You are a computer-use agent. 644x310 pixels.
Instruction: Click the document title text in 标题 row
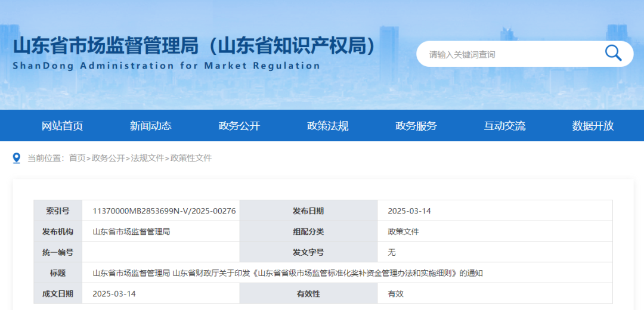tap(287, 273)
